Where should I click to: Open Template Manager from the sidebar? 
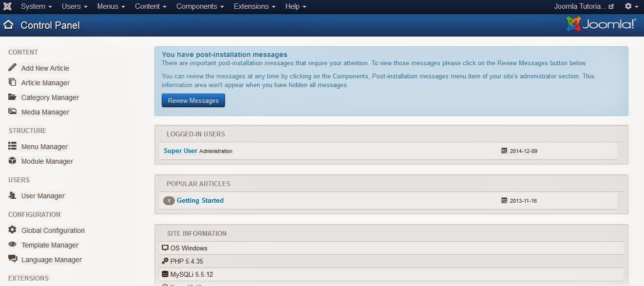tap(50, 245)
